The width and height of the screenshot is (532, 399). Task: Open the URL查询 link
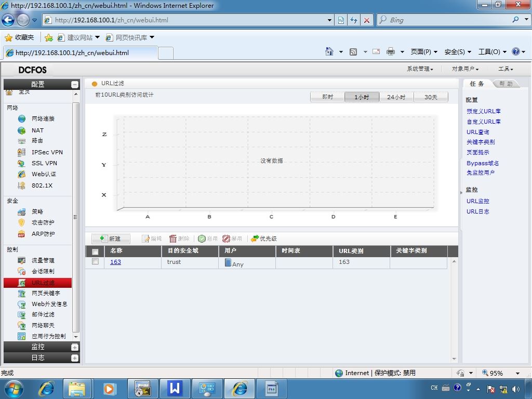pos(478,132)
